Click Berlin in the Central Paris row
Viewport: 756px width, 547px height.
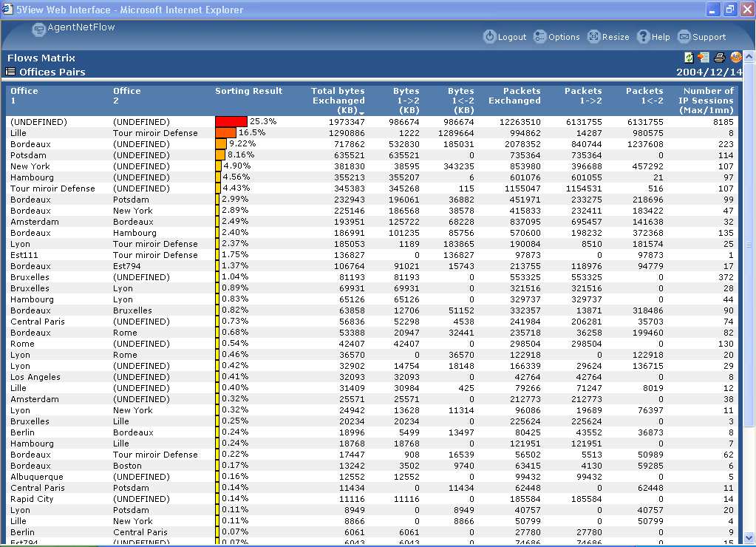[22, 532]
